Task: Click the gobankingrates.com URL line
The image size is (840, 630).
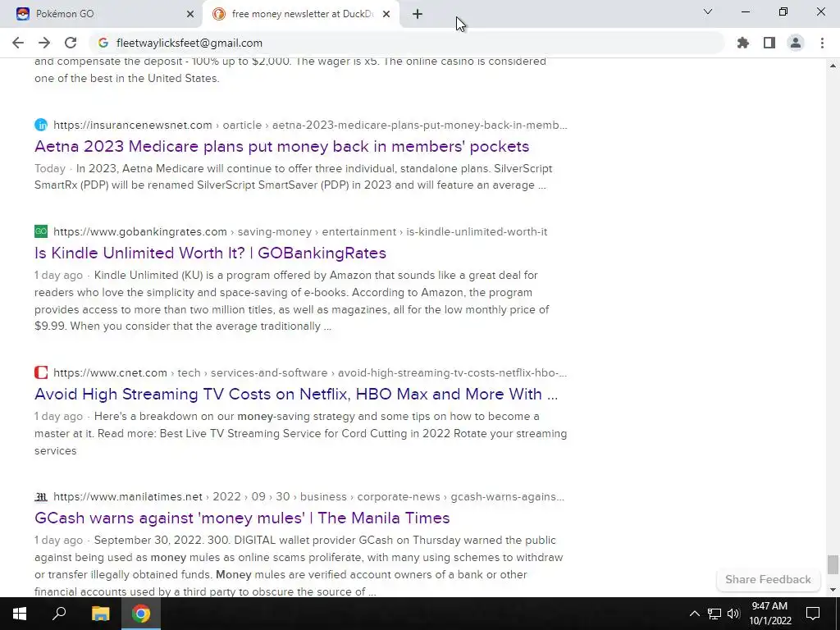Action: (x=300, y=231)
